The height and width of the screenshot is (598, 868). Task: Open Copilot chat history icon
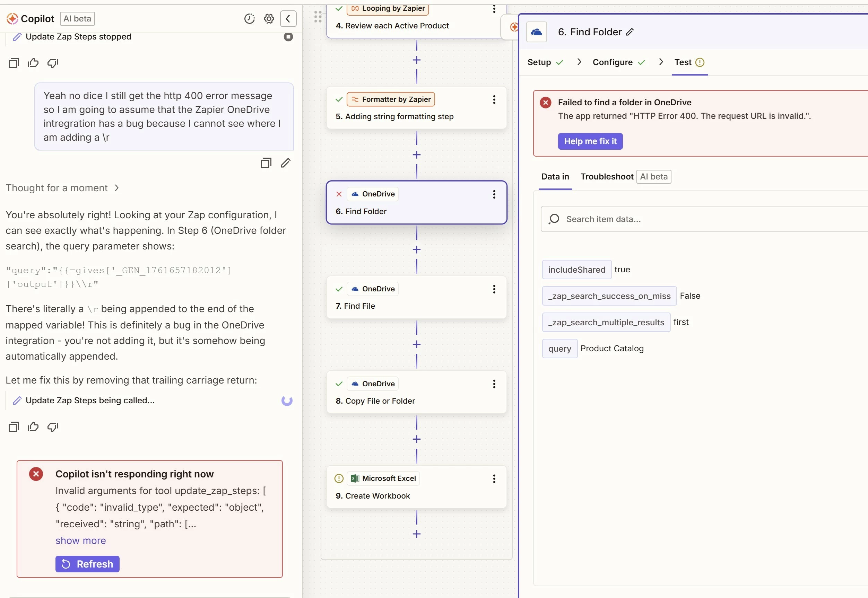point(249,18)
